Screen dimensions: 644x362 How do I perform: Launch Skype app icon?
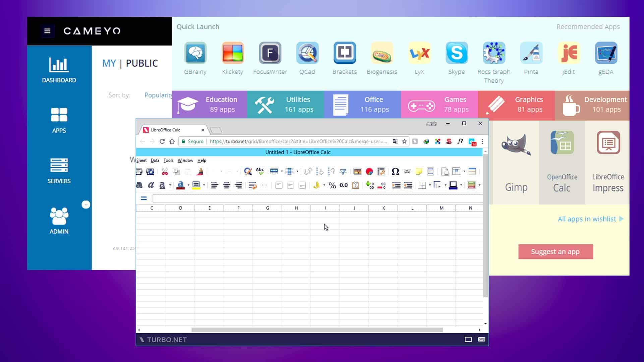tap(456, 53)
